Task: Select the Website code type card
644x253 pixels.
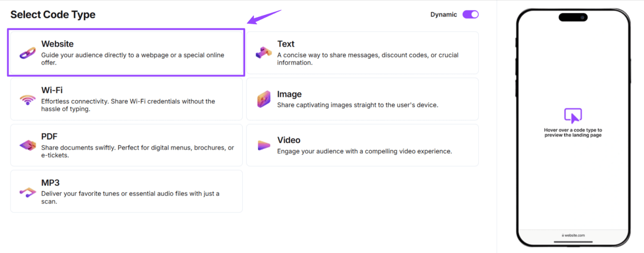Action: 126,52
